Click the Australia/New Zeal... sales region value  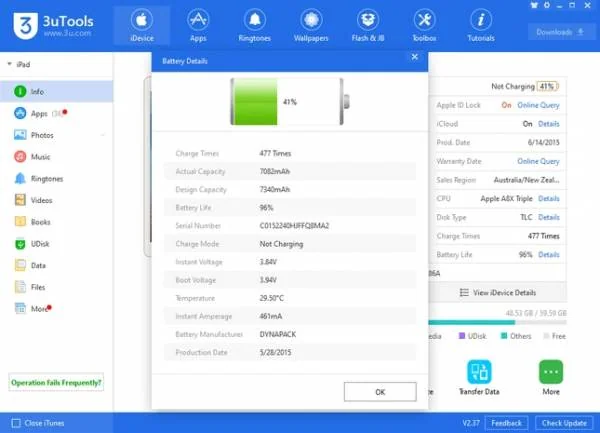pyautogui.click(x=526, y=180)
